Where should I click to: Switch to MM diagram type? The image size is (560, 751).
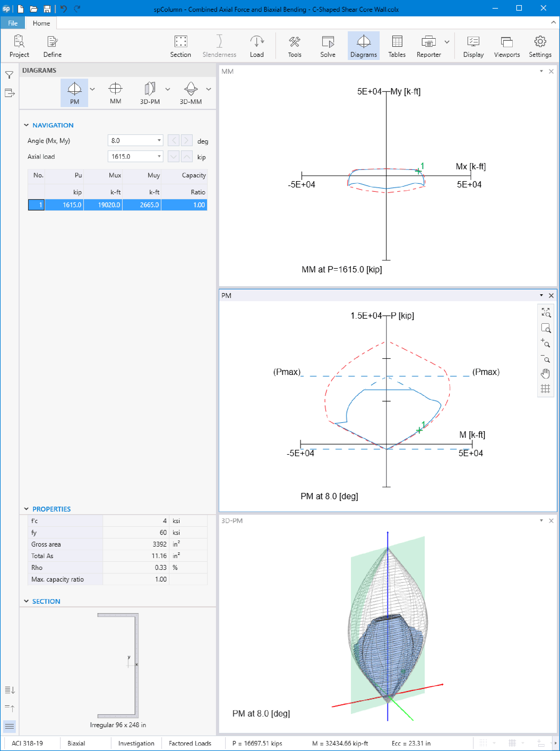pos(115,92)
